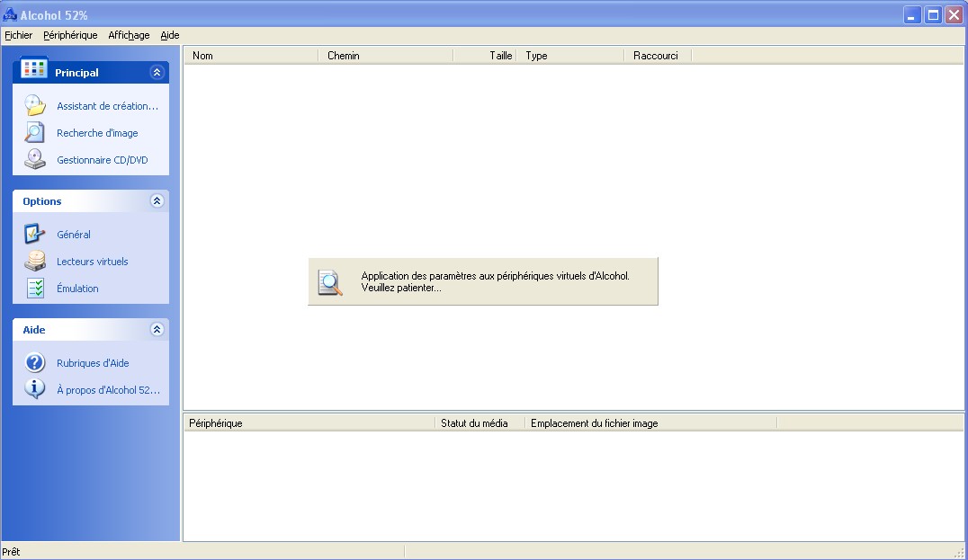Open the Affichage menu
968x560 pixels.
tap(129, 35)
